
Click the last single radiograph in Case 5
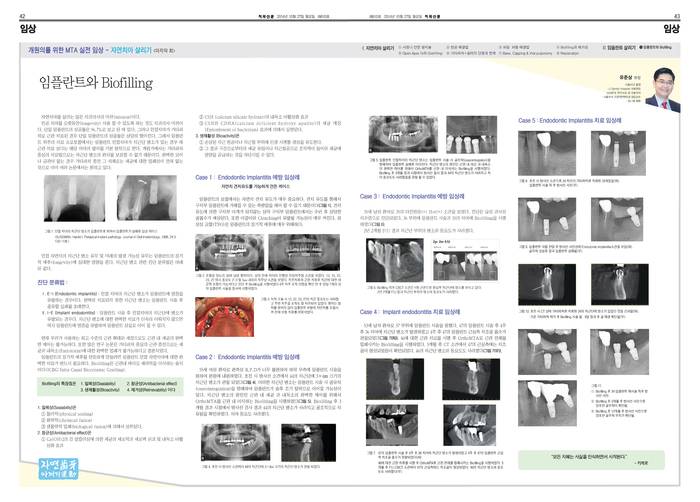pos(547,403)
